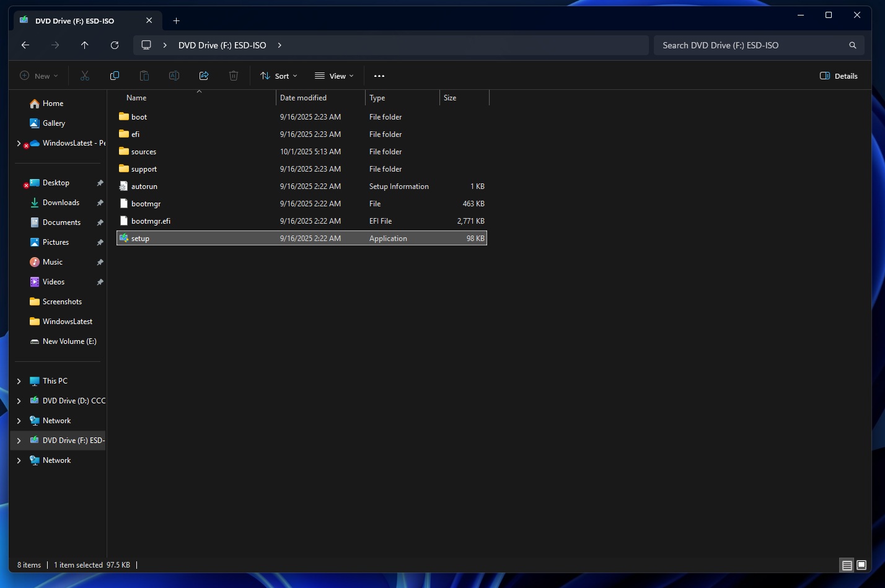Rename the selected file via toolbar
Screen dimensions: 885x588
(x=174, y=75)
